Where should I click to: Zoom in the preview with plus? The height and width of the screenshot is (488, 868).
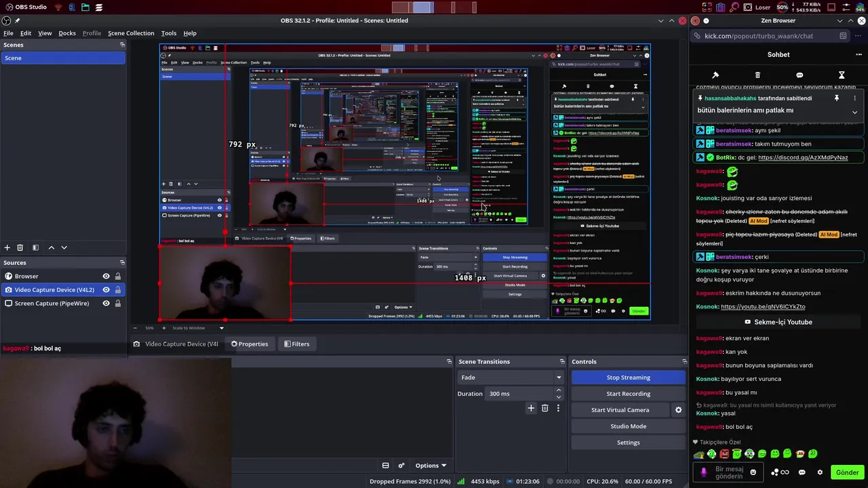click(x=163, y=328)
